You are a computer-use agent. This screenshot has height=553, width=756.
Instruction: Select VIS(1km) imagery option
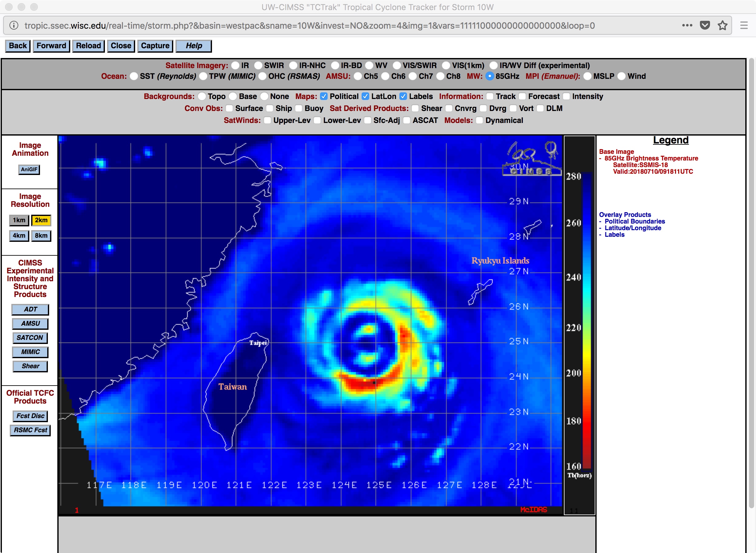(x=446, y=65)
